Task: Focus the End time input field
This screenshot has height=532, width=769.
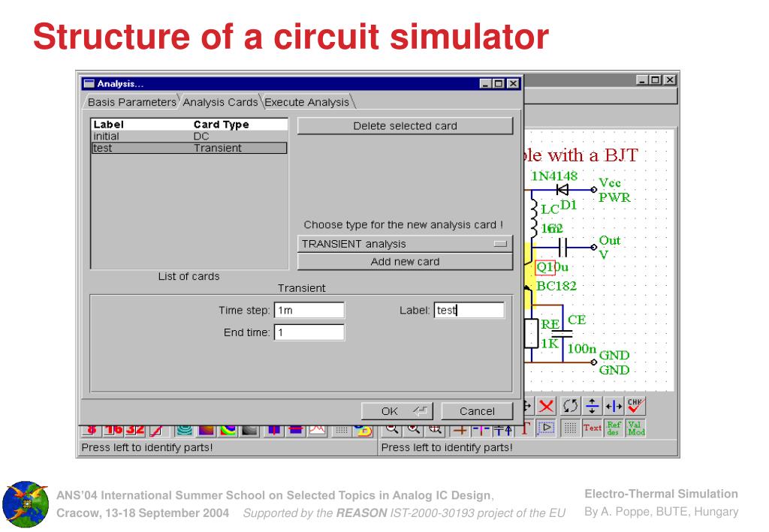Action: click(309, 332)
